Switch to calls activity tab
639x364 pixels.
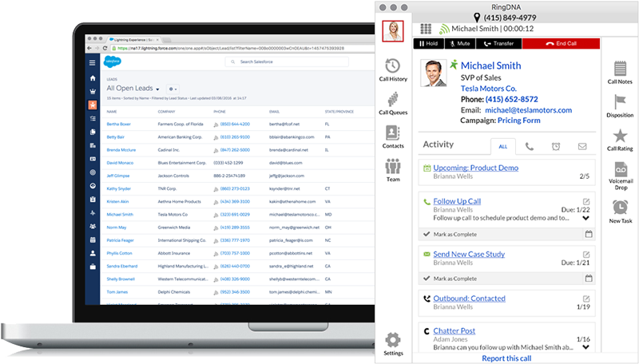pos(529,147)
